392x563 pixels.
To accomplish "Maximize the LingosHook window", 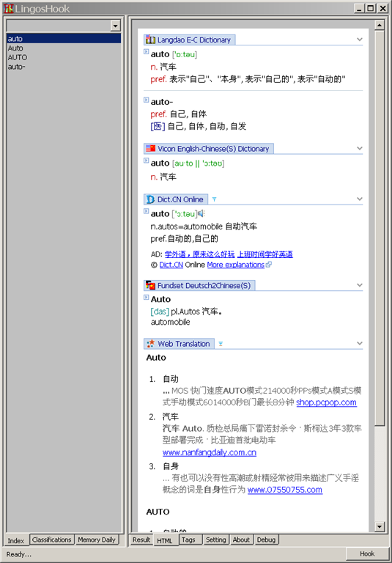I will tap(371, 8).
